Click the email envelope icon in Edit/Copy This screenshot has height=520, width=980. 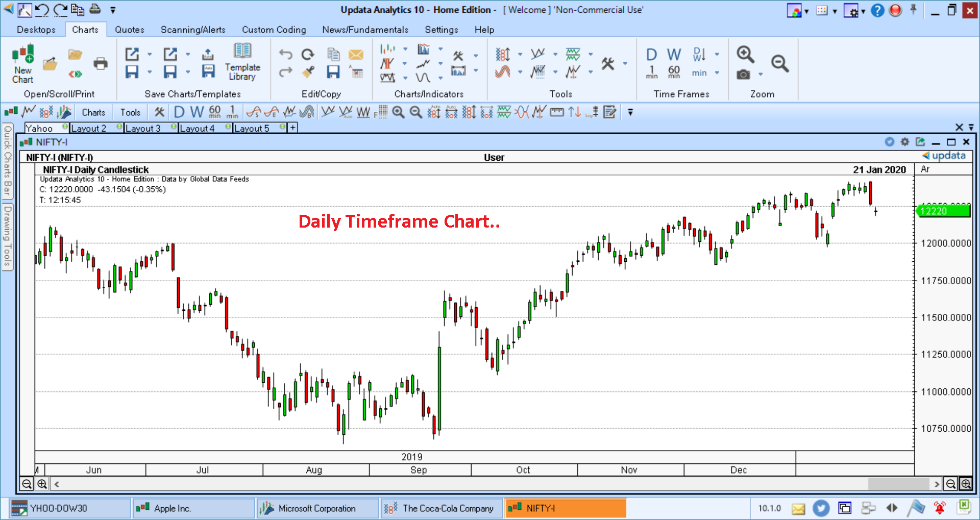[356, 55]
